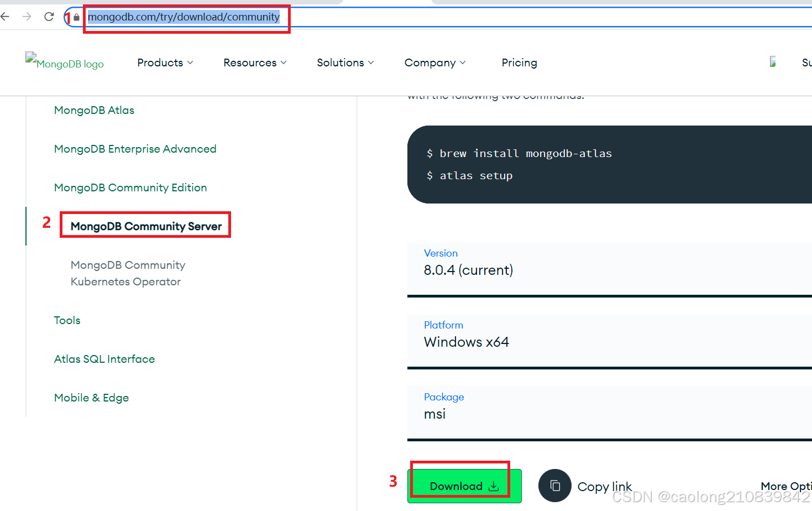This screenshot has width=812, height=511.
Task: Open the Tools sidebar link
Action: 67,320
